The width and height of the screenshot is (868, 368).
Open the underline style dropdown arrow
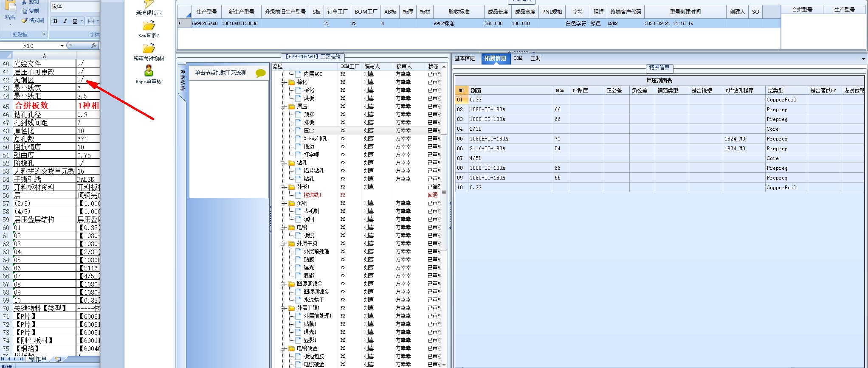[x=82, y=21]
